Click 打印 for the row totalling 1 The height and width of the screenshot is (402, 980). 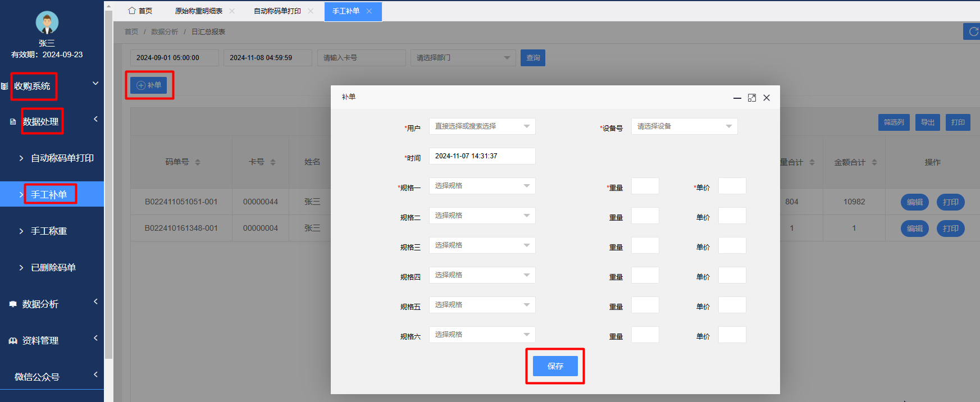tap(951, 229)
